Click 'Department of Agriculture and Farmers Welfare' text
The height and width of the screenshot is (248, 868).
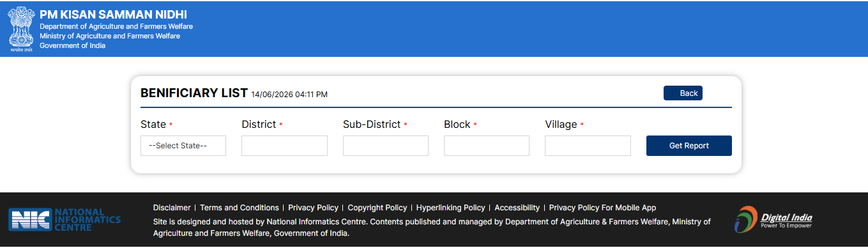(116, 26)
